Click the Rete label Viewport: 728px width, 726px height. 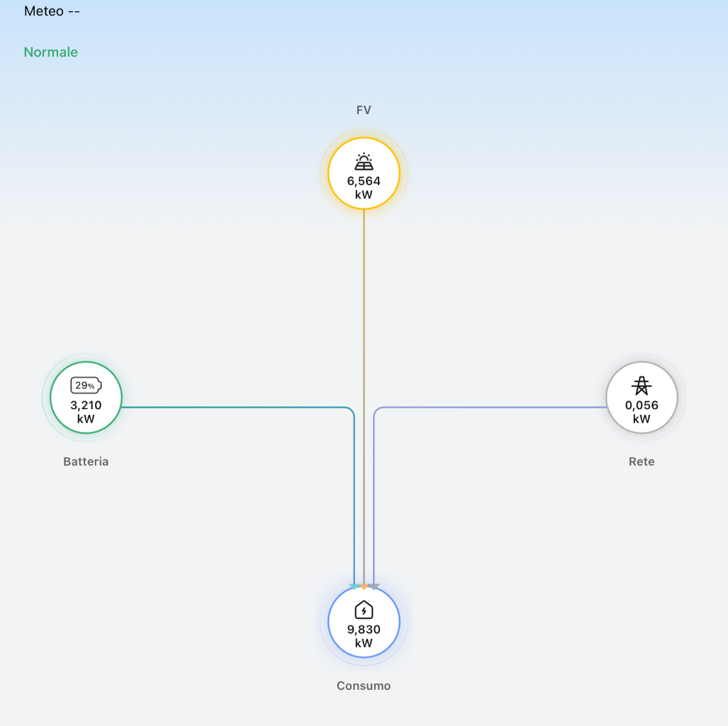coord(642,462)
